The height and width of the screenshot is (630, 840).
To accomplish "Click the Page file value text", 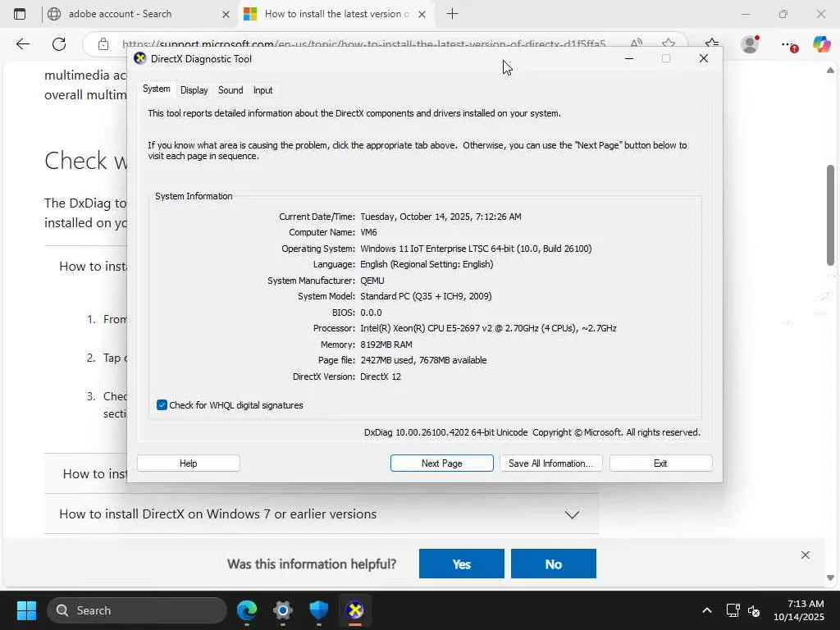I will click(x=423, y=361).
